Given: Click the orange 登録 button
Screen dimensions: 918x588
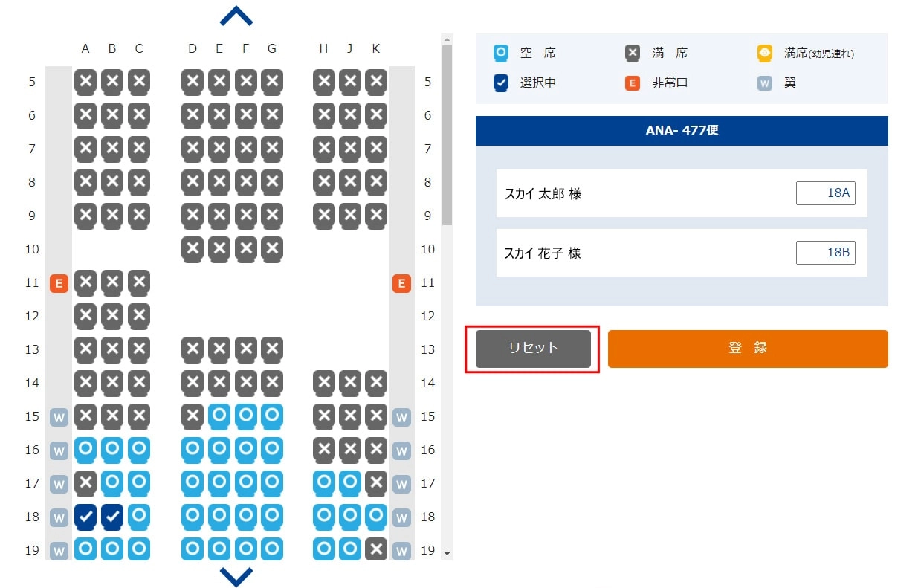Looking at the screenshot, I should [x=748, y=349].
